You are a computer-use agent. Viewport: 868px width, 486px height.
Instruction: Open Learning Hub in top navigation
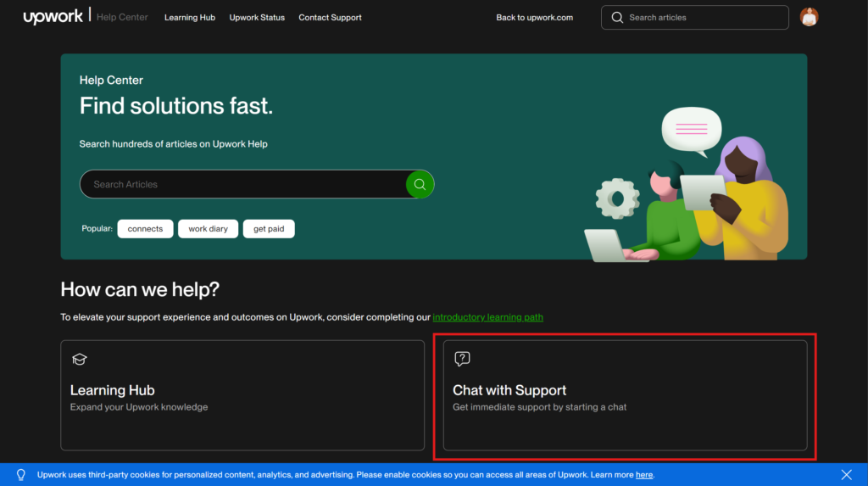[190, 18]
